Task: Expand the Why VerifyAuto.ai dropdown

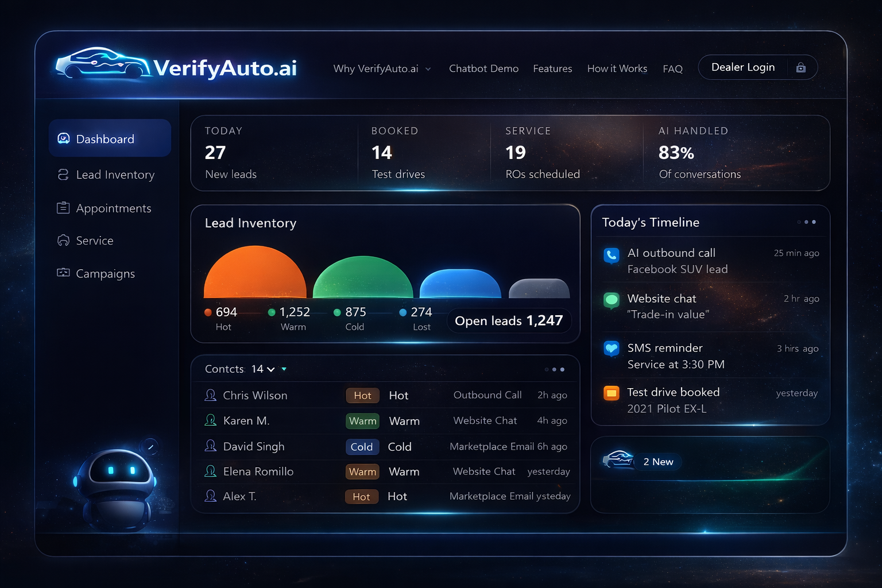Action: tap(428, 68)
